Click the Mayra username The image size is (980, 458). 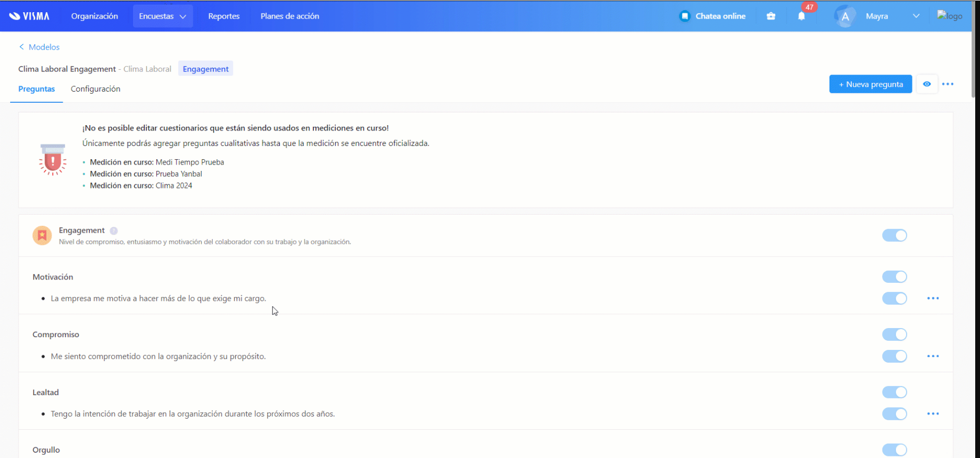point(877,16)
